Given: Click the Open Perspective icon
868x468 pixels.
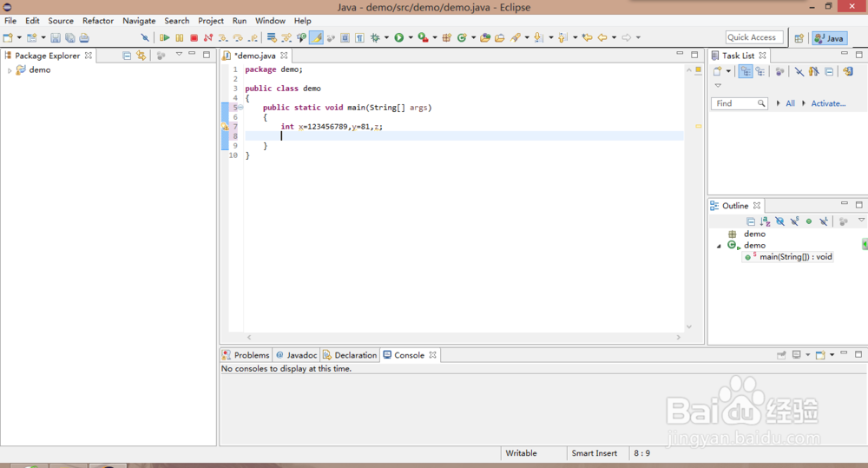Looking at the screenshot, I should 799,38.
